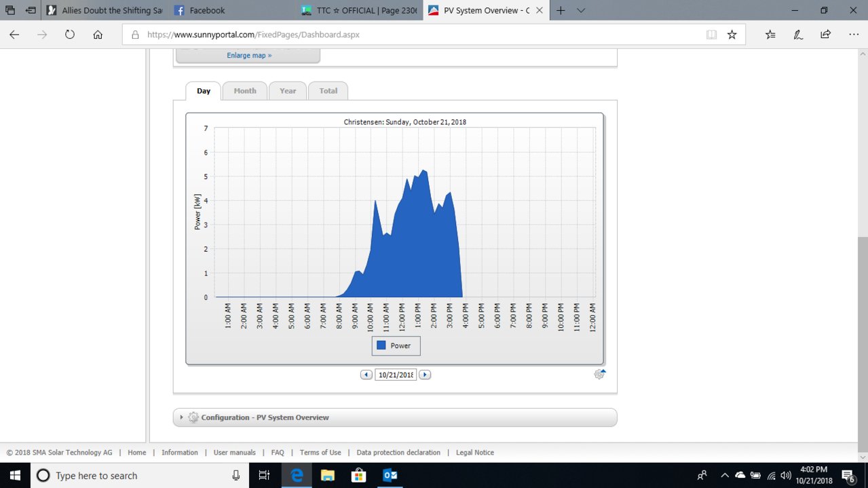This screenshot has width=868, height=488.
Task: Open OneDrive cloud tray icon
Action: 740,476
